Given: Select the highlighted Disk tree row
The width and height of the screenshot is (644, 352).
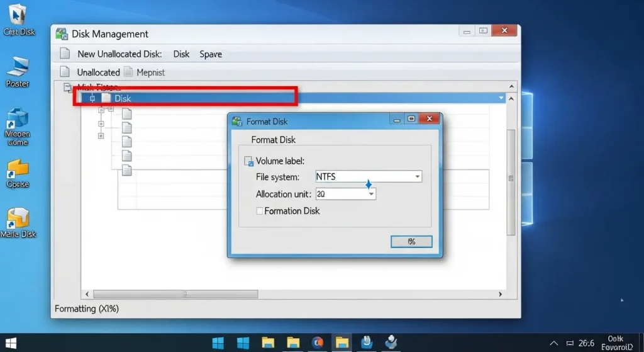Looking at the screenshot, I should [x=292, y=98].
